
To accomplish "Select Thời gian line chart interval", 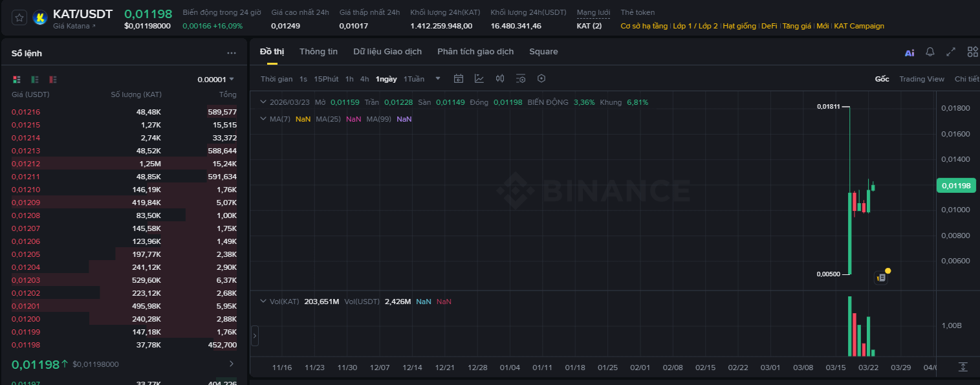I will [277, 79].
